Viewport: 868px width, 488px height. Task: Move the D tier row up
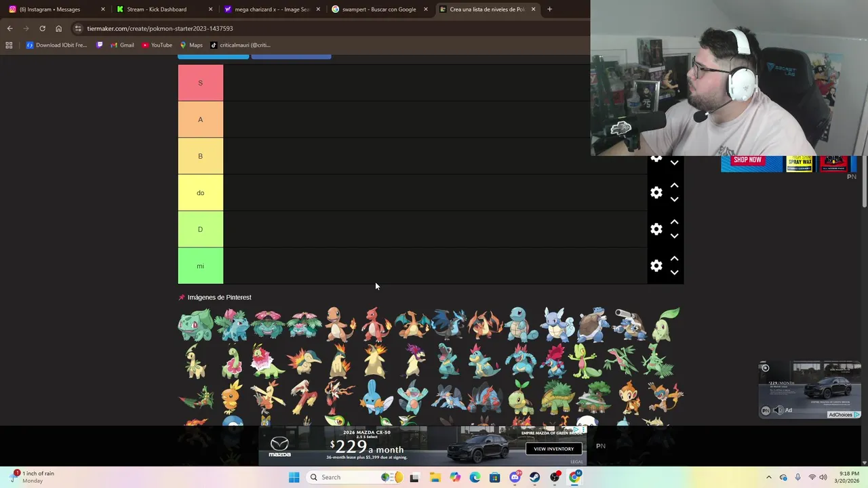[674, 222]
